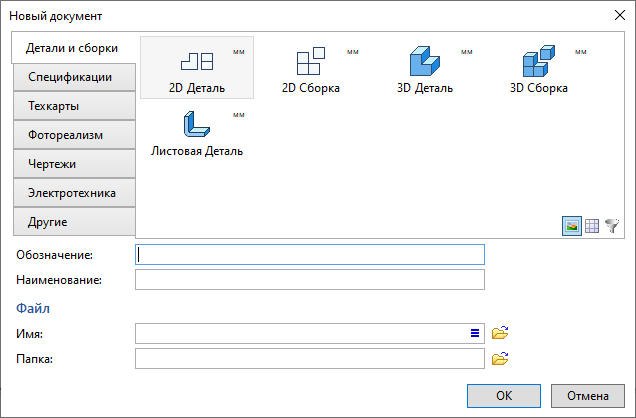
Task: Click the Отмена button
Action: [x=587, y=395]
